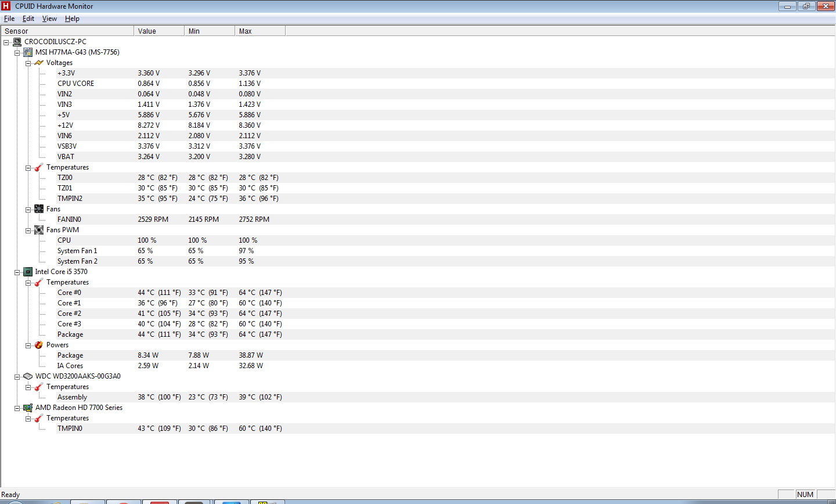Click the processor chip icon for Intel Core i5 3570
836x504 pixels.
[x=28, y=272]
